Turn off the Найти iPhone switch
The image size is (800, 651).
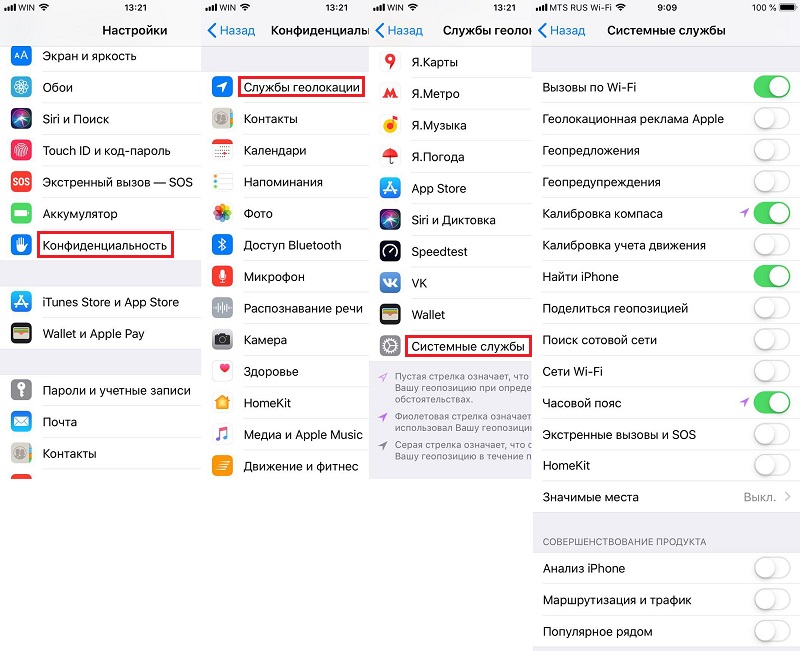[771, 277]
